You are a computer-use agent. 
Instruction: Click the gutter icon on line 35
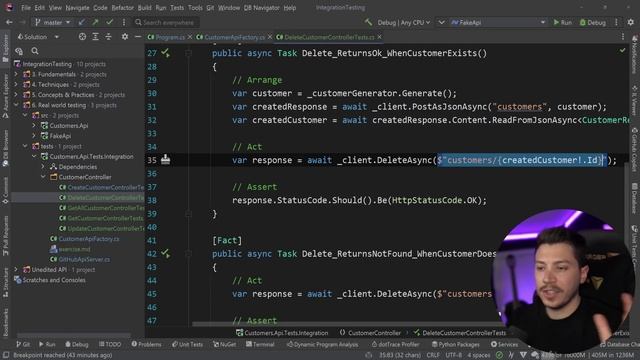pos(165,159)
